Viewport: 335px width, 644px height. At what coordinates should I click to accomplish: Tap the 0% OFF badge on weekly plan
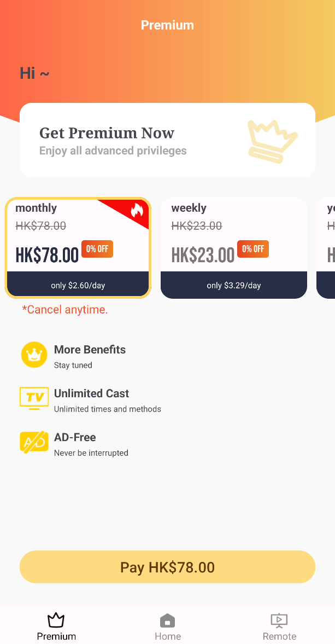[x=253, y=249]
